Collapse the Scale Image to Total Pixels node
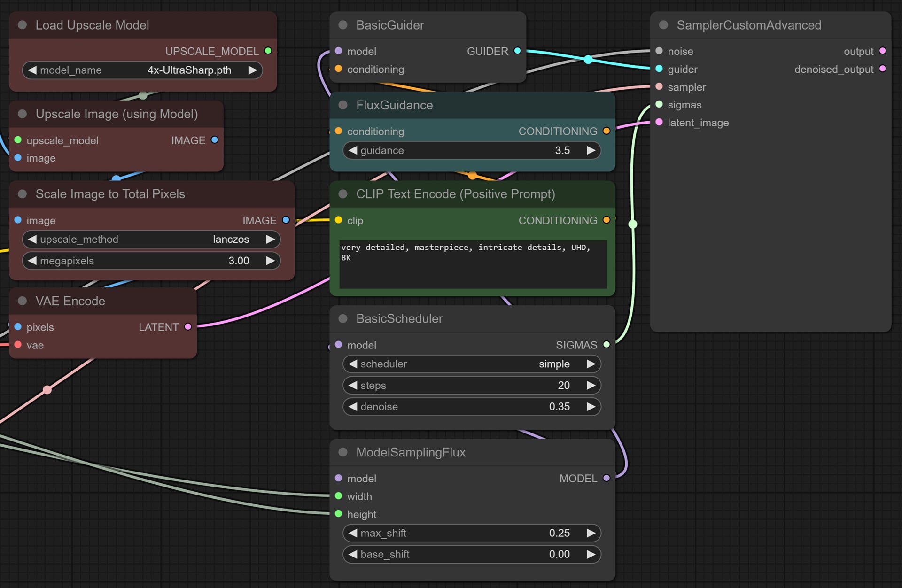 [x=22, y=193]
